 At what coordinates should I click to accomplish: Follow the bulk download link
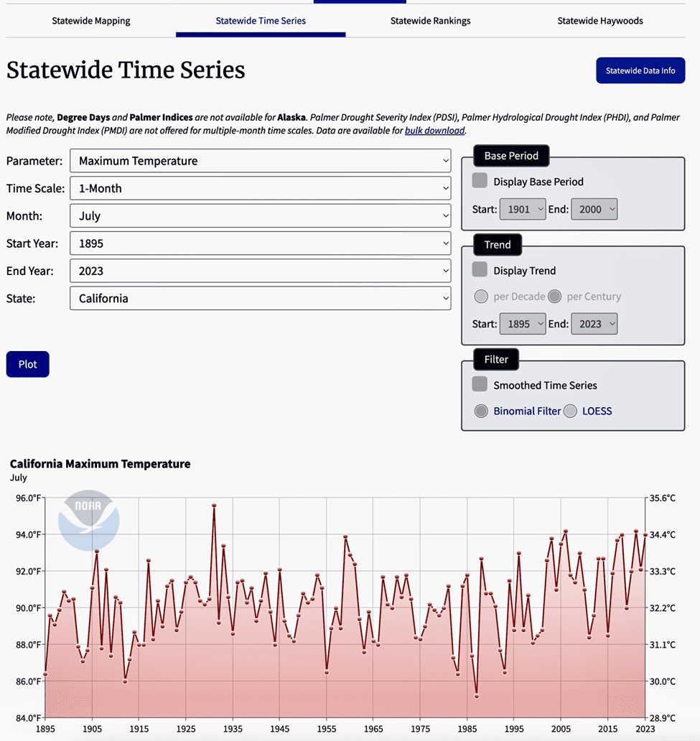(435, 131)
